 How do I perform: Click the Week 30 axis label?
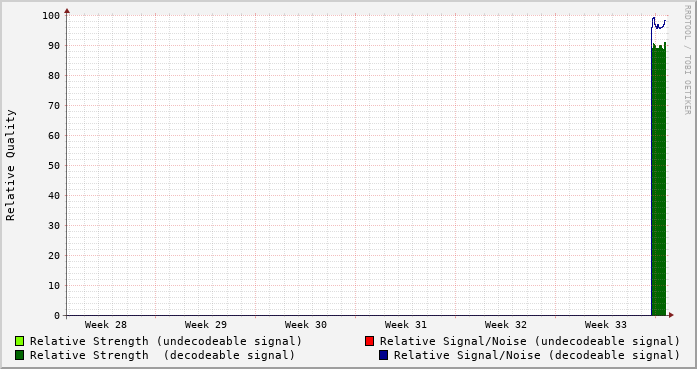point(306,325)
